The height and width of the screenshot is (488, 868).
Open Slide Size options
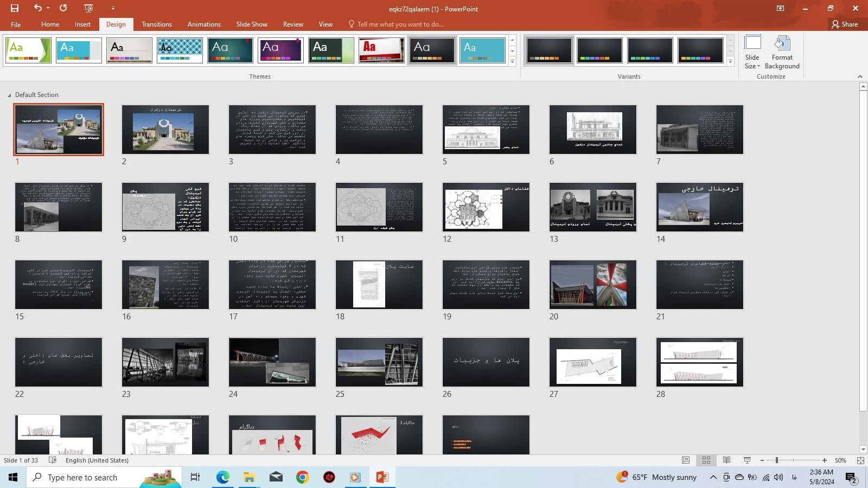(752, 52)
